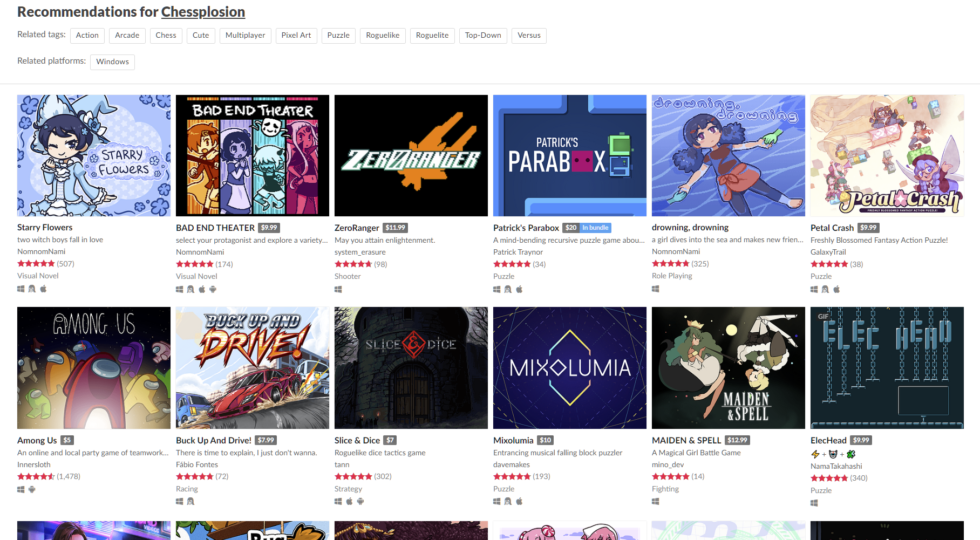Click Linux icon under Starry Flowers
This screenshot has width=980, height=540.
32,289
